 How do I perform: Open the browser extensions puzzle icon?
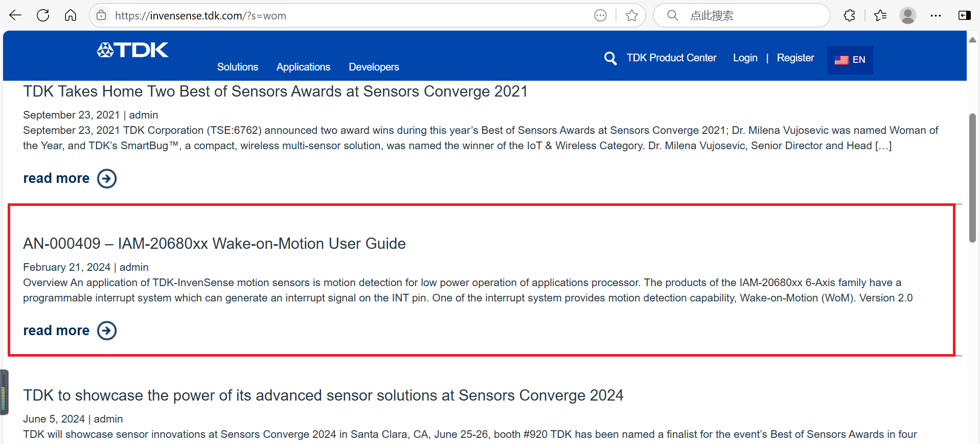pyautogui.click(x=850, y=15)
